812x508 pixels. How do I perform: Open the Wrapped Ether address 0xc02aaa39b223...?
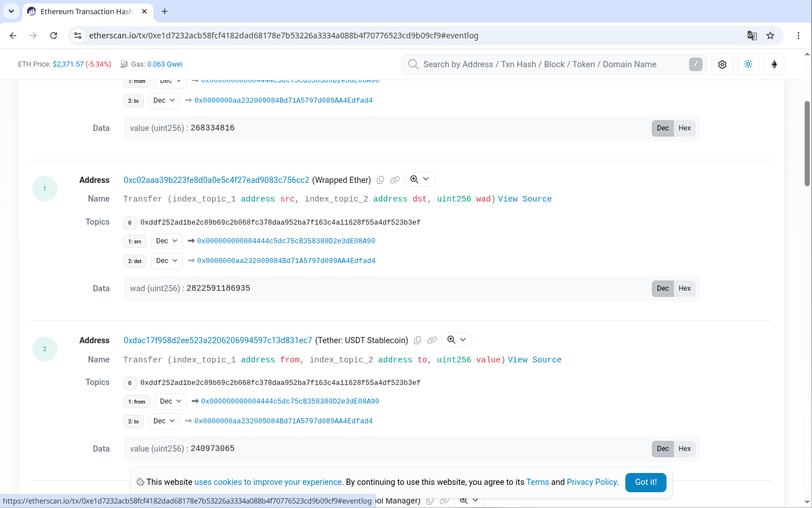(x=217, y=180)
